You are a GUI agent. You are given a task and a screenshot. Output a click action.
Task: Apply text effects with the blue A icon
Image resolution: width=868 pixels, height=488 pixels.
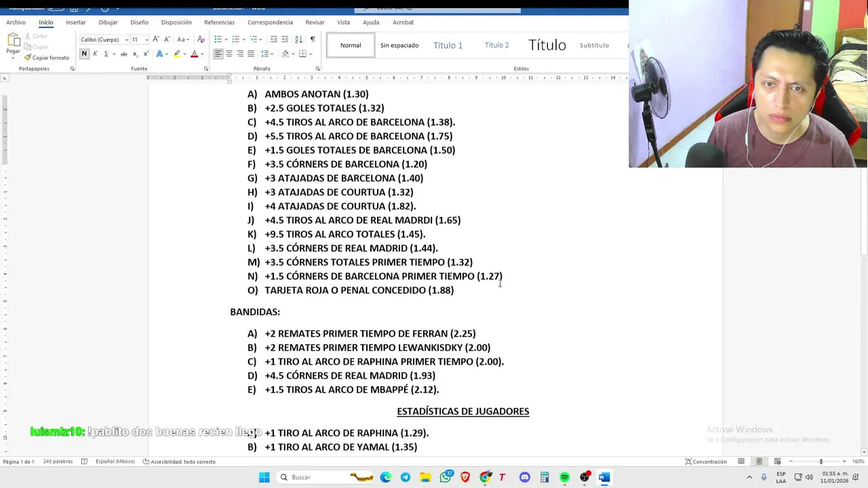coord(159,54)
